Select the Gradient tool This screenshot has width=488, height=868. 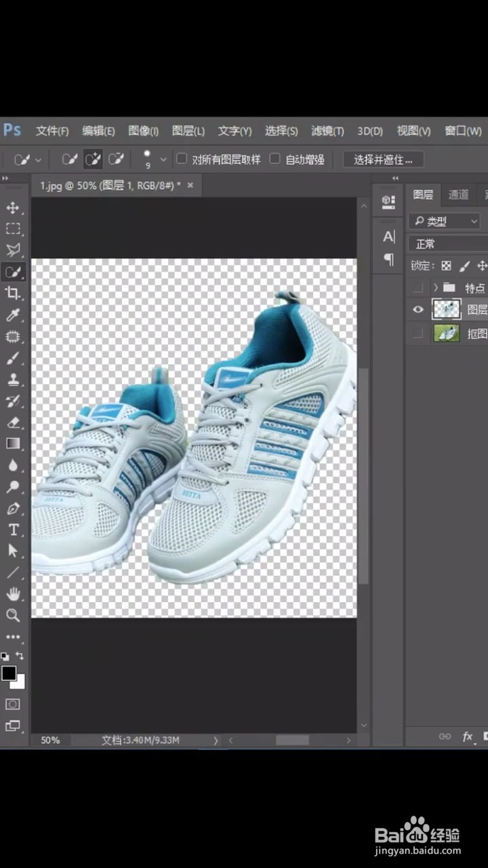13,443
